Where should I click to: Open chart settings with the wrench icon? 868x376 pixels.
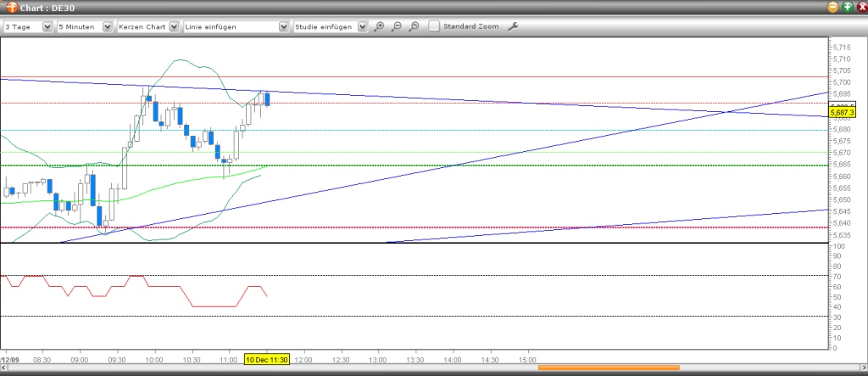pyautogui.click(x=512, y=26)
